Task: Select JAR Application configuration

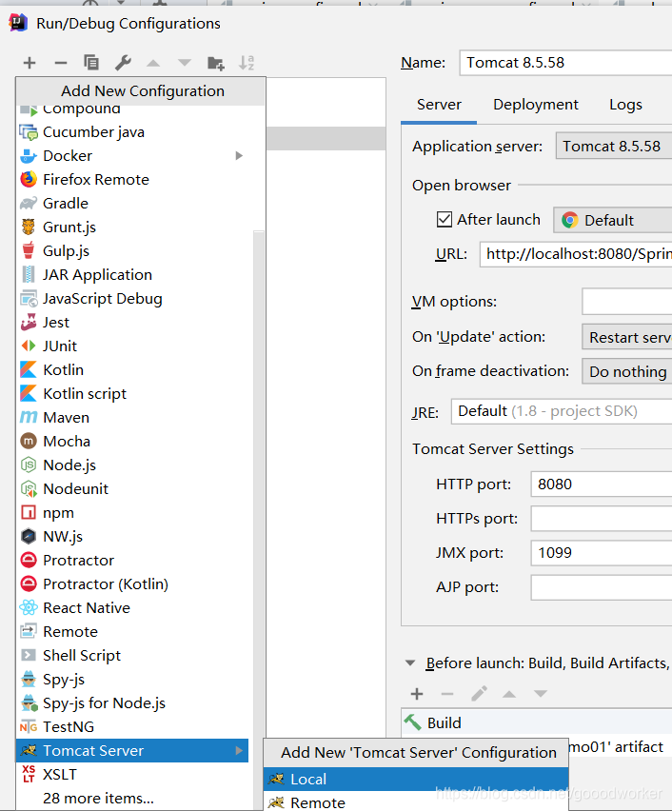Action: pyautogui.click(x=132, y=275)
